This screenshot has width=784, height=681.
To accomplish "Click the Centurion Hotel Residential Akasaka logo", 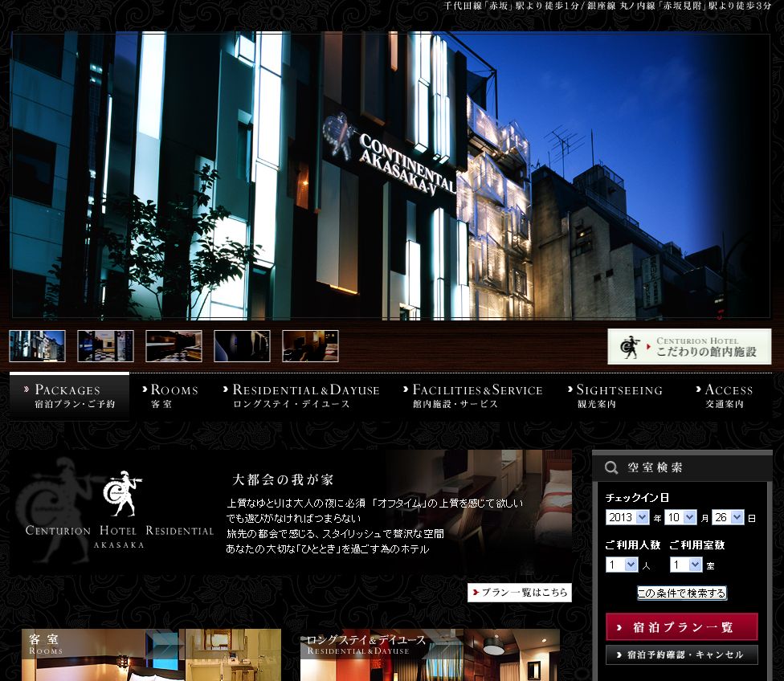I will 120,510.
